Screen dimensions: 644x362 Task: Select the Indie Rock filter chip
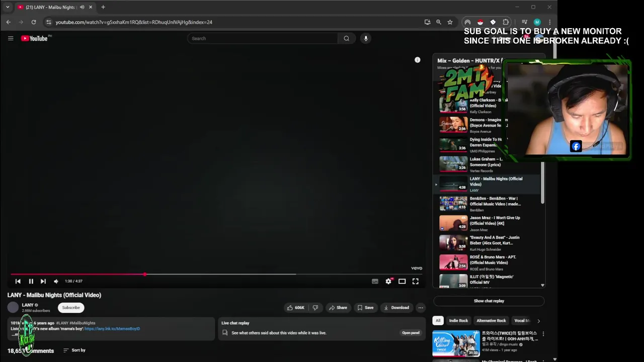(x=458, y=321)
